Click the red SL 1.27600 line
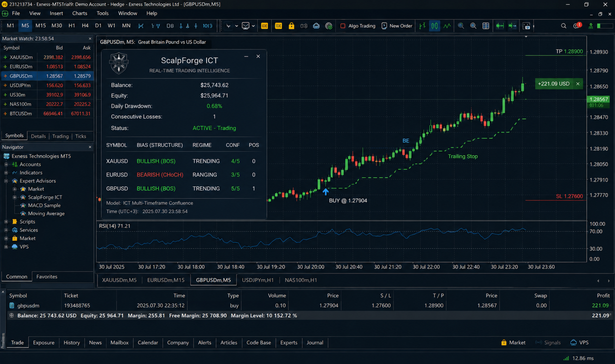This screenshot has width=615, height=364. coord(555,200)
